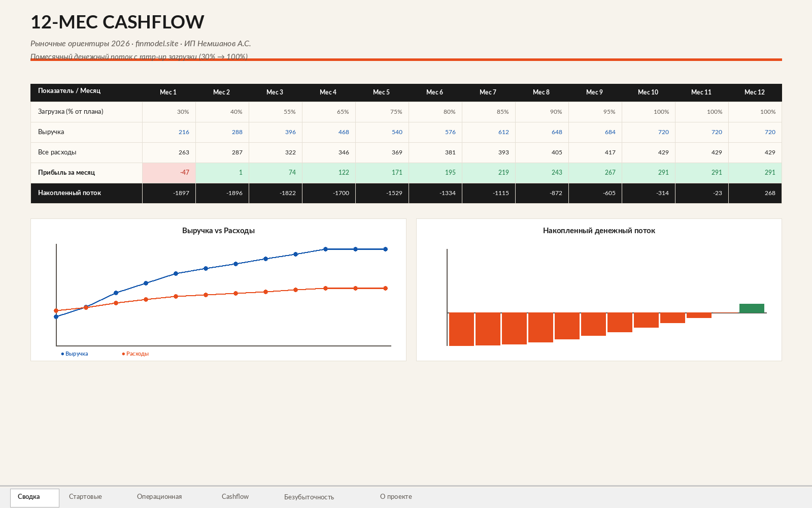
Task: Select the load cell 95%
Action: 595,112
